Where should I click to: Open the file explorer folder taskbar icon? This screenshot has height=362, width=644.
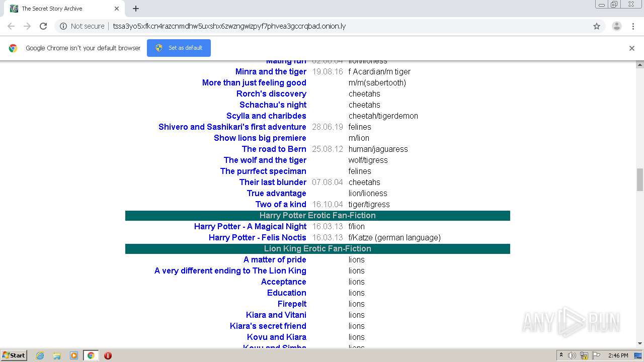tap(57, 355)
